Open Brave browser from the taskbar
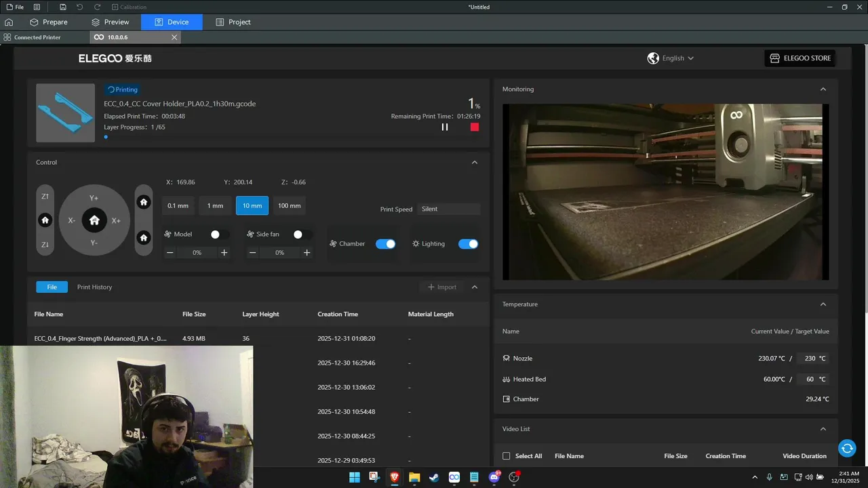 coord(394,477)
